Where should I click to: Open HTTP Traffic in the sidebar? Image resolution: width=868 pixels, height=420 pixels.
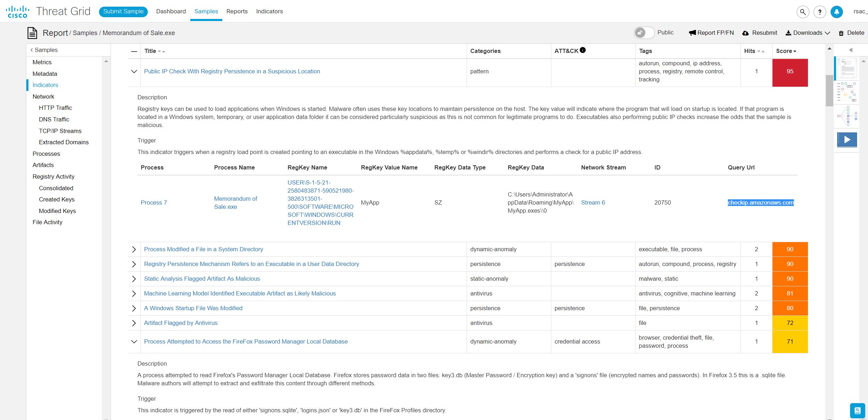coord(55,108)
